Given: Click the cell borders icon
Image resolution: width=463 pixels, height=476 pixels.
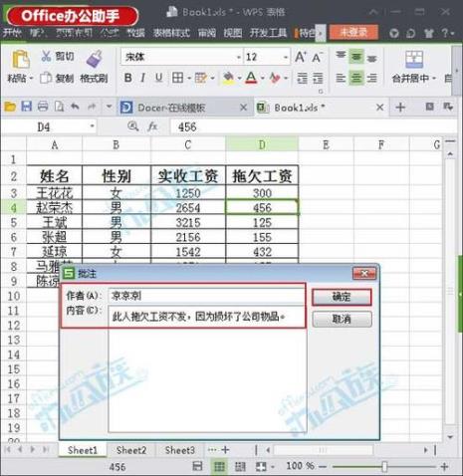Looking at the screenshot, I should click(177, 78).
